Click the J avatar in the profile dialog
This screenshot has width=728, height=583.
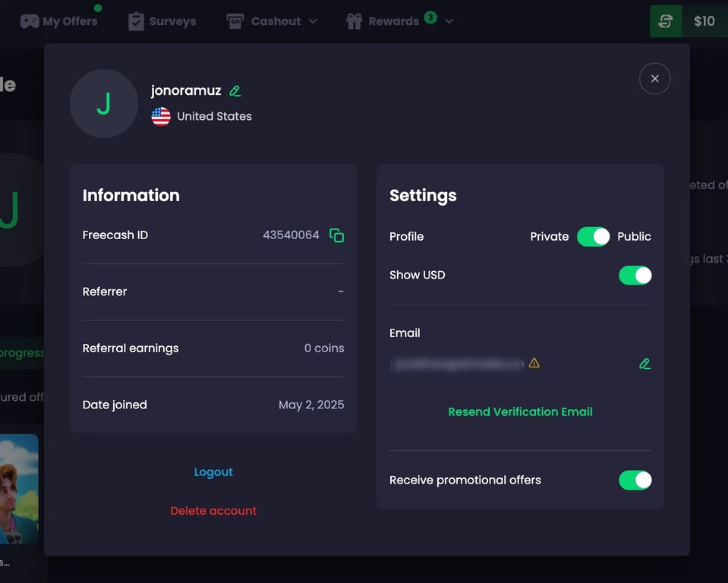pyautogui.click(x=104, y=103)
